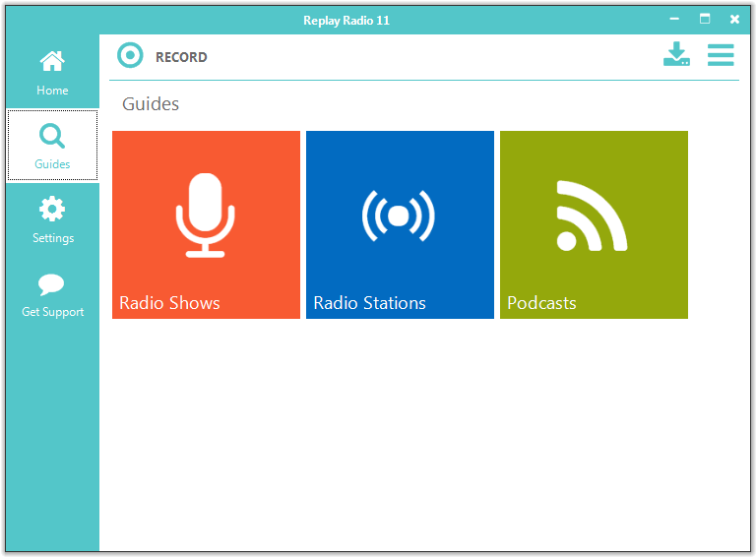This screenshot has width=756, height=557.
Task: Select the Guides magnifier icon
Action: tap(52, 136)
